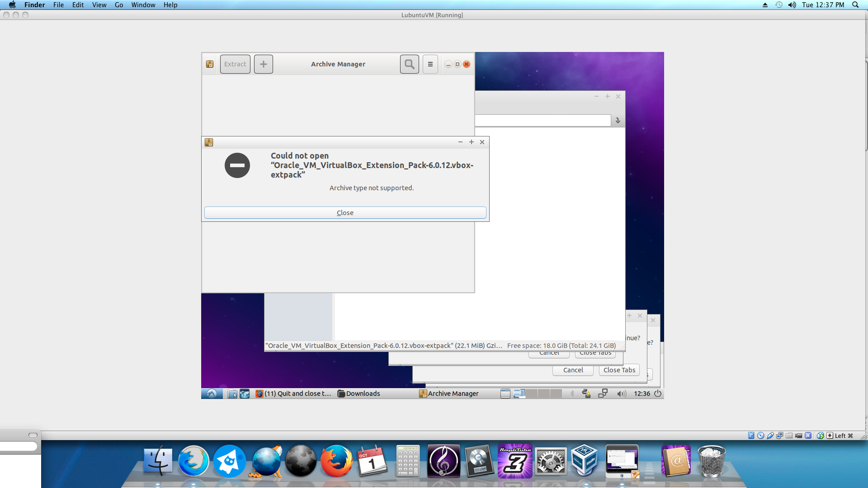The height and width of the screenshot is (488, 868).
Task: Click the status bar text showing Free space 18.0 GiB
Action: 561,346
